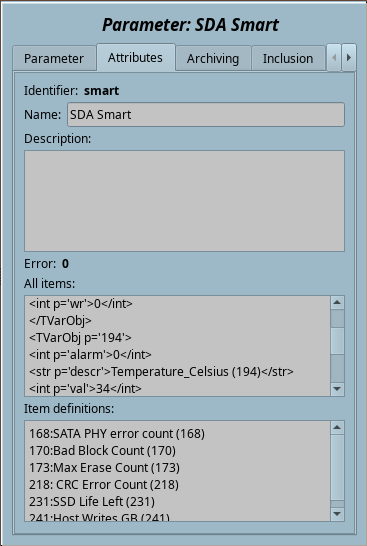367x546 pixels.
Task: Open the Inclusion tab
Action: 288,58
